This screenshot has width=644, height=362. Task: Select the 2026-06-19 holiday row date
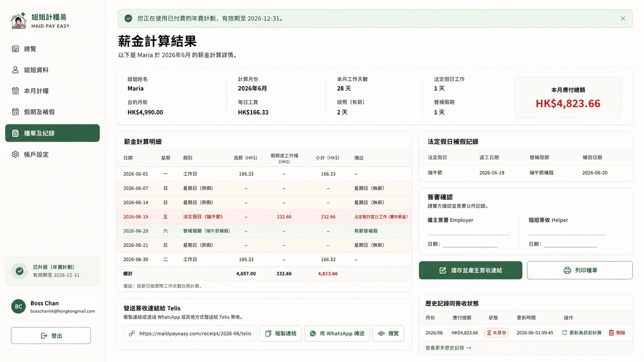point(136,217)
